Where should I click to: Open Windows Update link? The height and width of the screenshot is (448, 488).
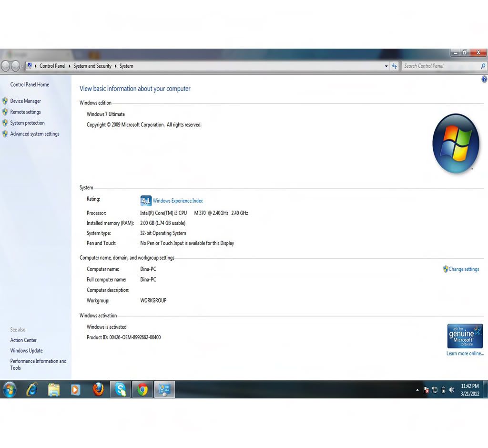click(x=27, y=351)
